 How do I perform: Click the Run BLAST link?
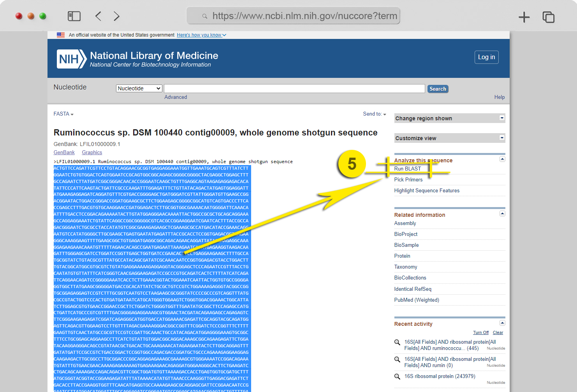tap(408, 169)
